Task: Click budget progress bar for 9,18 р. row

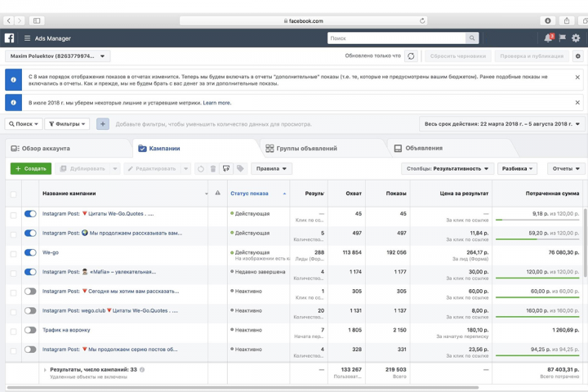Action: (537, 220)
